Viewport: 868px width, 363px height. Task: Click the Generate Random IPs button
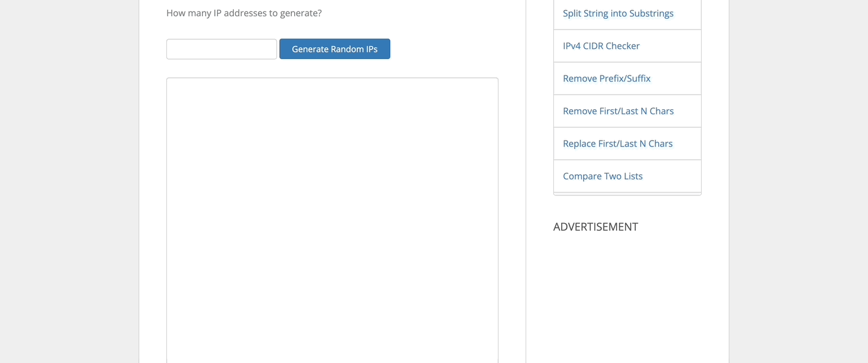coord(335,49)
